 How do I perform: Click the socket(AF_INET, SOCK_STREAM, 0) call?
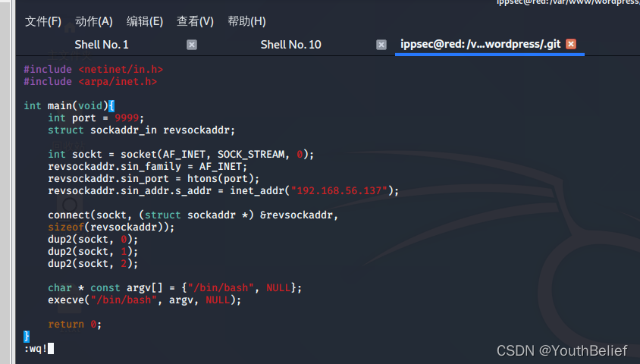(217, 154)
